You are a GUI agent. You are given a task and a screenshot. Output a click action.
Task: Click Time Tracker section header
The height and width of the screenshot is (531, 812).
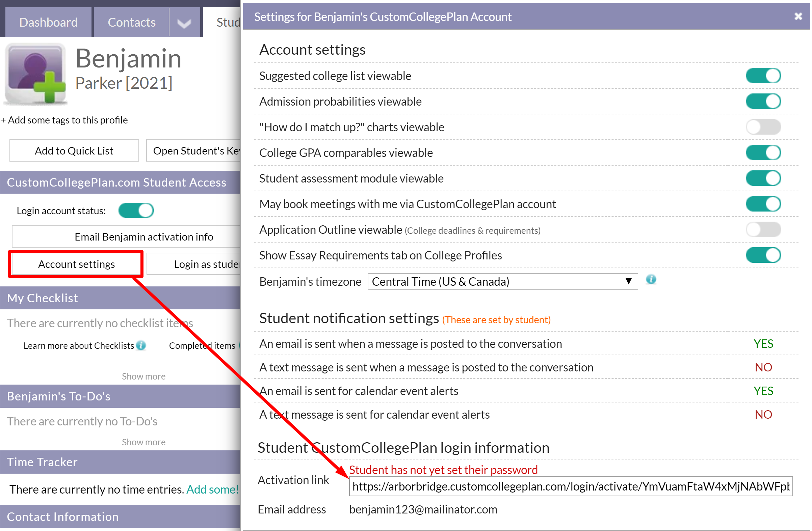pos(120,462)
